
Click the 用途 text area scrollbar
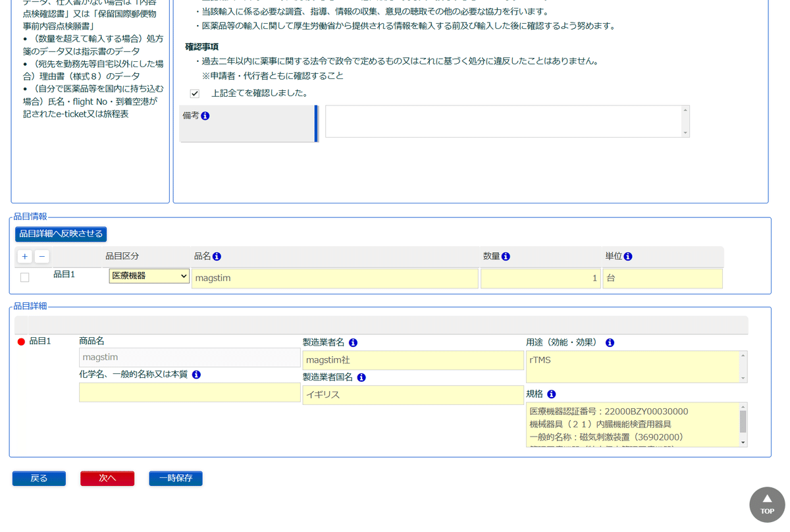pyautogui.click(x=743, y=367)
